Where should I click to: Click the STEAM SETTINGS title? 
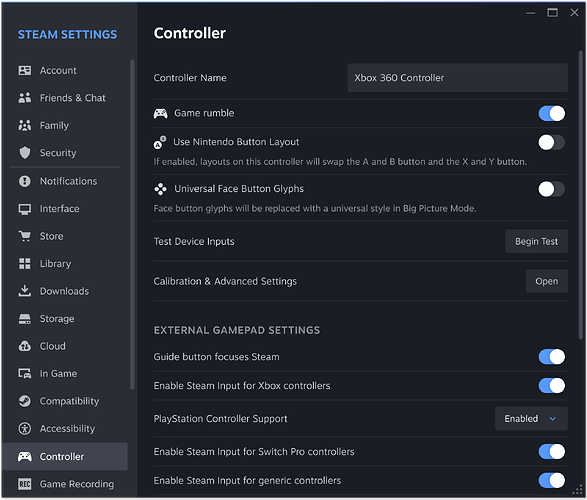[67, 34]
